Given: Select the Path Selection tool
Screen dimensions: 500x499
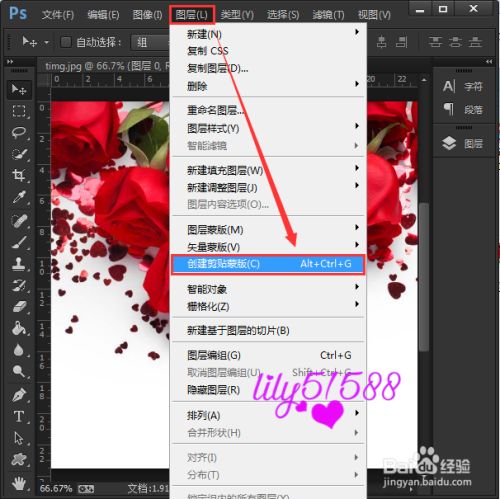Looking at the screenshot, I should pyautogui.click(x=19, y=438).
